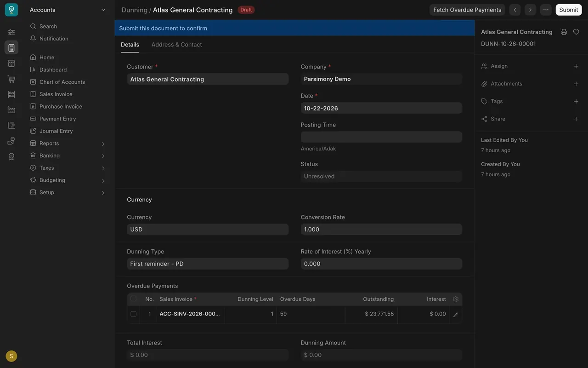This screenshot has width=588, height=368.
Task: Add a tag with the Tags plus icon
Action: (x=576, y=101)
